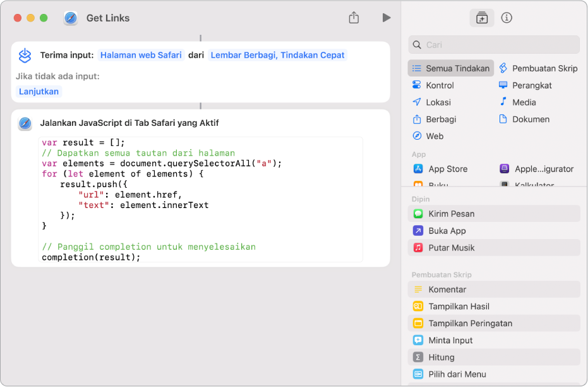
Task: Add Minta Input action
Action: [x=494, y=340]
